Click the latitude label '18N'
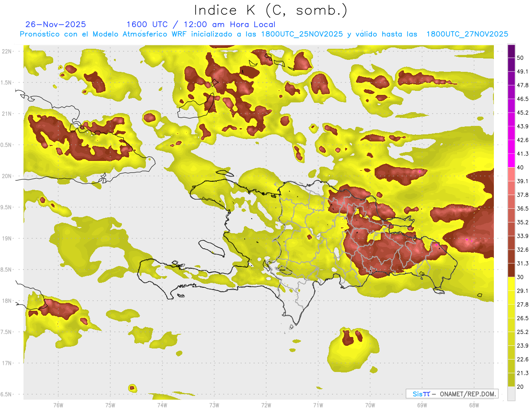Viewport: 532px width, 411px height. click(7, 301)
